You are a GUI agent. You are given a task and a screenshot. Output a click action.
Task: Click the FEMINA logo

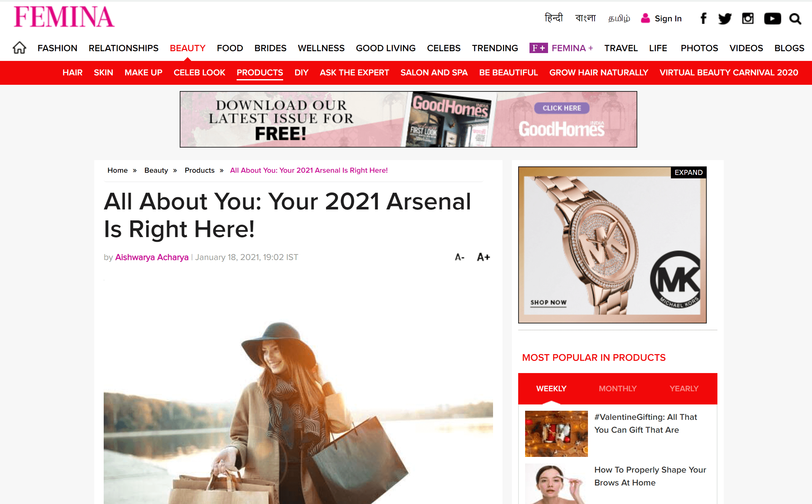coord(64,17)
